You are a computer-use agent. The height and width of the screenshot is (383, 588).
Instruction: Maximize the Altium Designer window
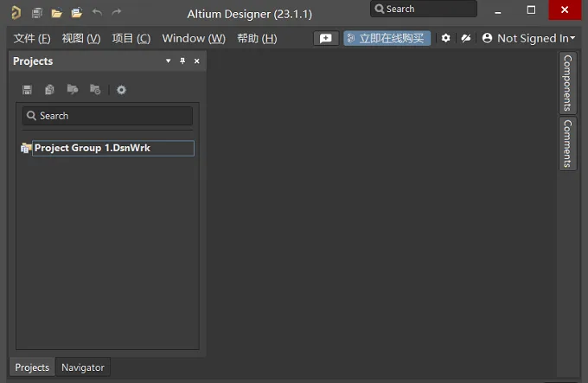coord(532,10)
